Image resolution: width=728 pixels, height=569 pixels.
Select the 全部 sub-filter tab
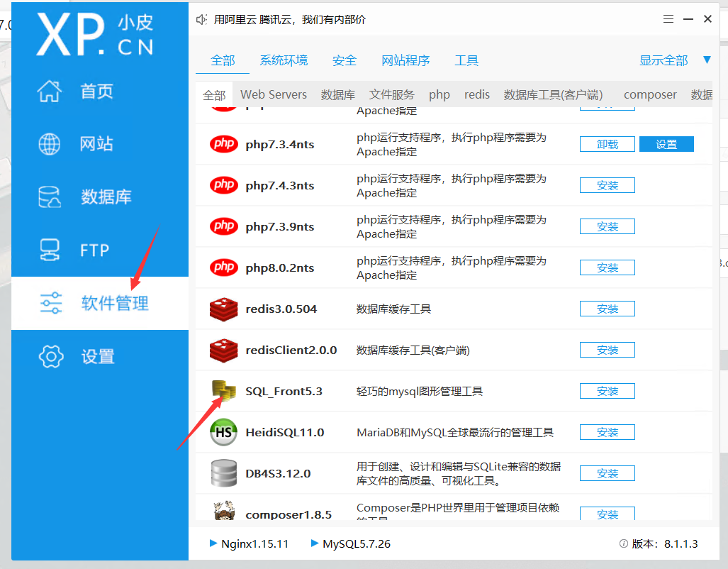click(214, 95)
